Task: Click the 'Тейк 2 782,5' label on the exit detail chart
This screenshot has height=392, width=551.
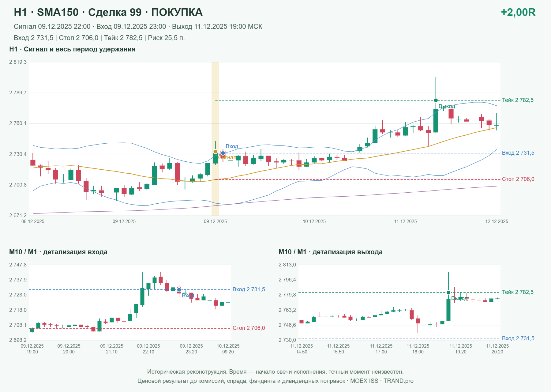Action: 518,292
